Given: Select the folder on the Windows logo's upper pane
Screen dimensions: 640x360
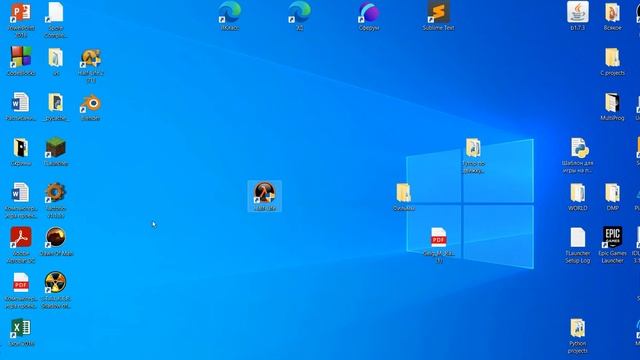Looking at the screenshot, I should pos(473,155).
